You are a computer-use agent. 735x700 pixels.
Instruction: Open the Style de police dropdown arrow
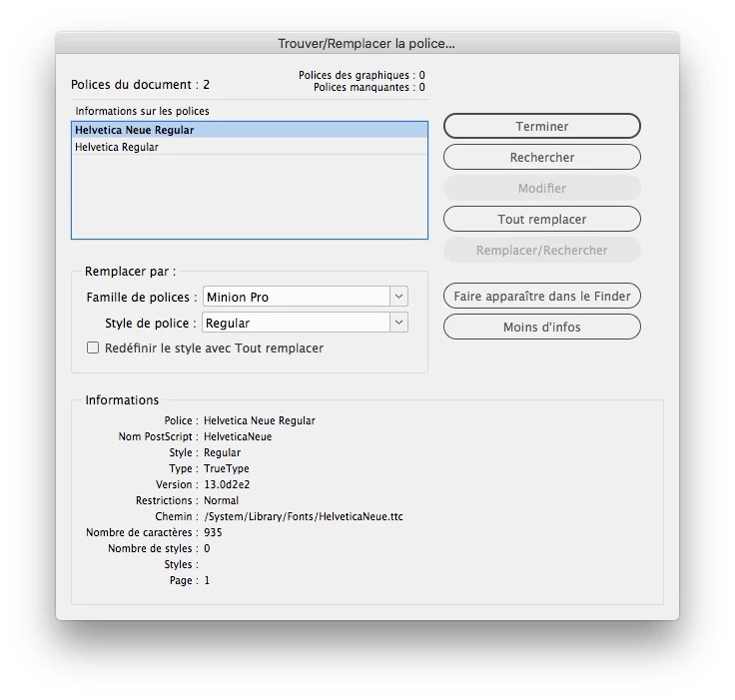[x=398, y=323]
